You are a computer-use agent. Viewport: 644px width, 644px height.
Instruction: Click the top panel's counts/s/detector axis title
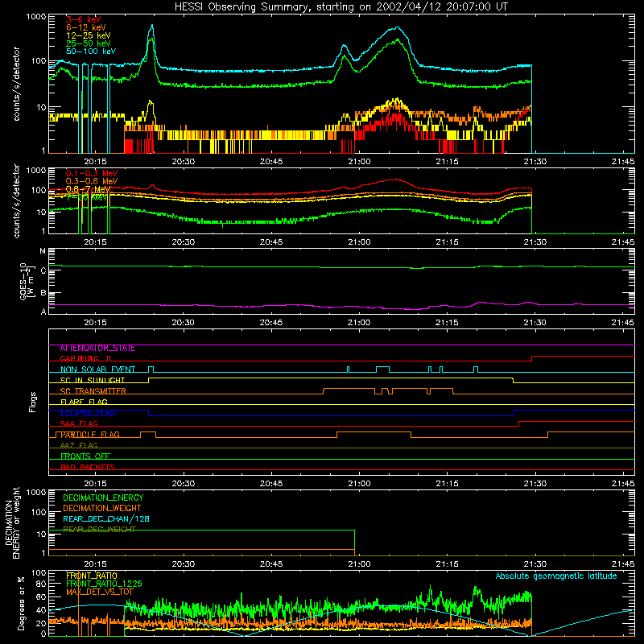[x=16, y=84]
